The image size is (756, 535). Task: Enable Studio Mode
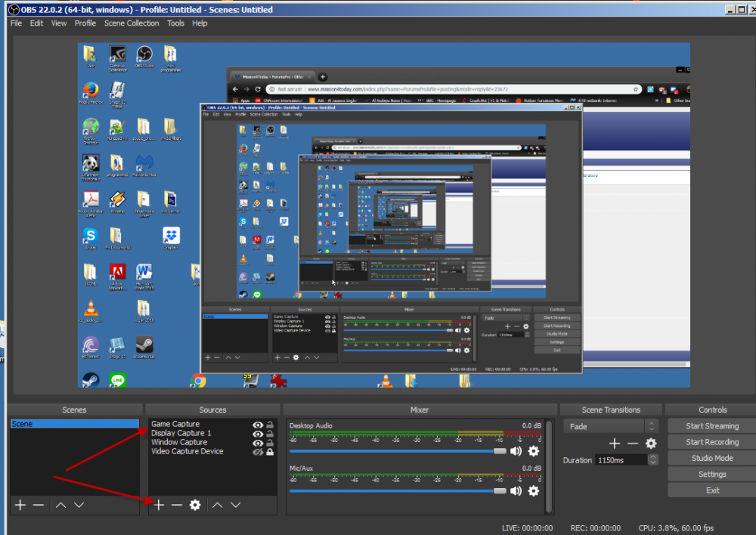point(711,458)
